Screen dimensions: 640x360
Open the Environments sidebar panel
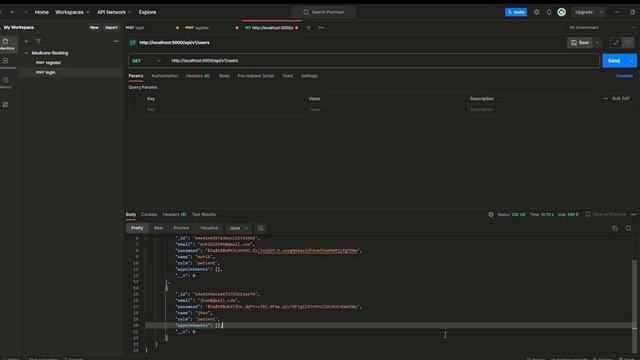(x=6, y=63)
